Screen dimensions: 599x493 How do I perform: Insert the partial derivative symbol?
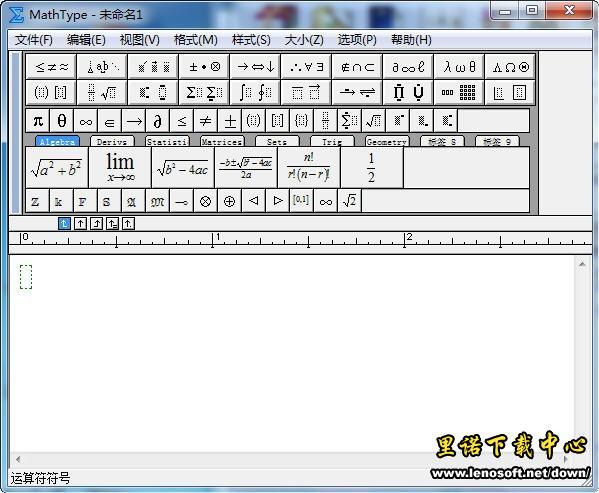point(157,121)
